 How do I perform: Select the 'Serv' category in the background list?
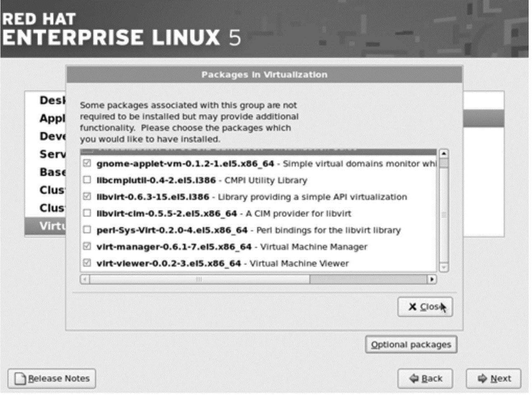(x=53, y=154)
